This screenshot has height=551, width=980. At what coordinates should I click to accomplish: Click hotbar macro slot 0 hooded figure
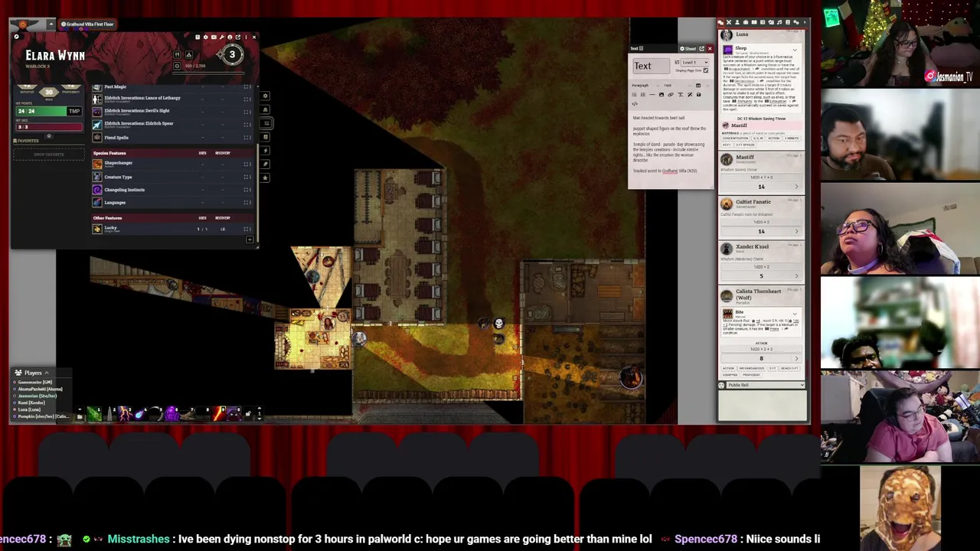[x=234, y=414]
